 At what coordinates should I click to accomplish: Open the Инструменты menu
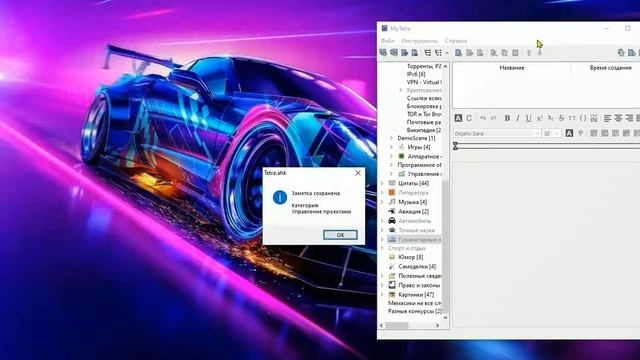(x=419, y=41)
